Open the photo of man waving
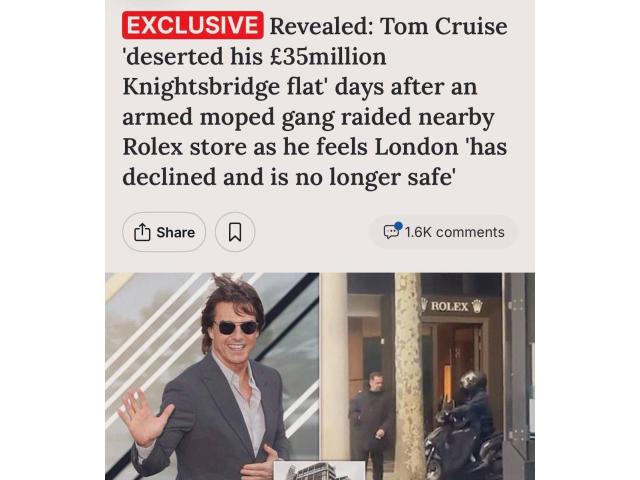 [212, 376]
